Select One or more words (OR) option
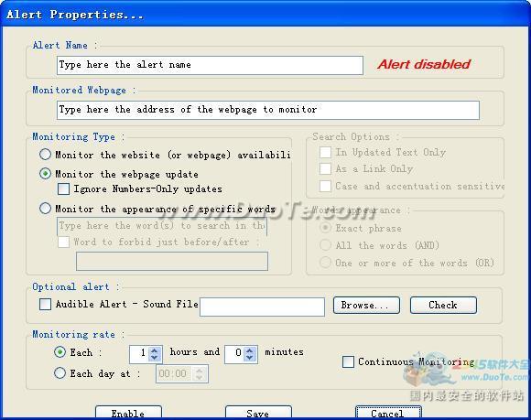 pyautogui.click(x=325, y=263)
